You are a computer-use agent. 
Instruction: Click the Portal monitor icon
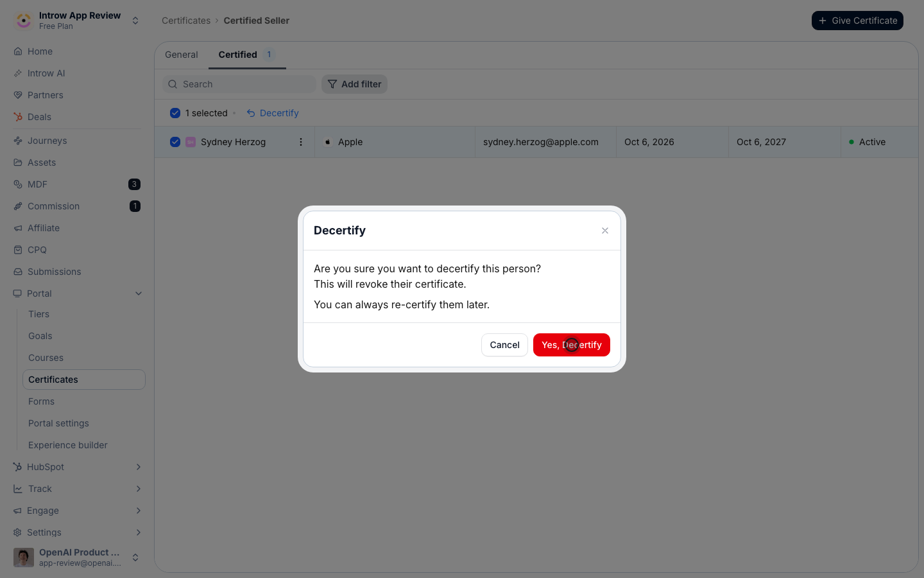[x=17, y=293]
